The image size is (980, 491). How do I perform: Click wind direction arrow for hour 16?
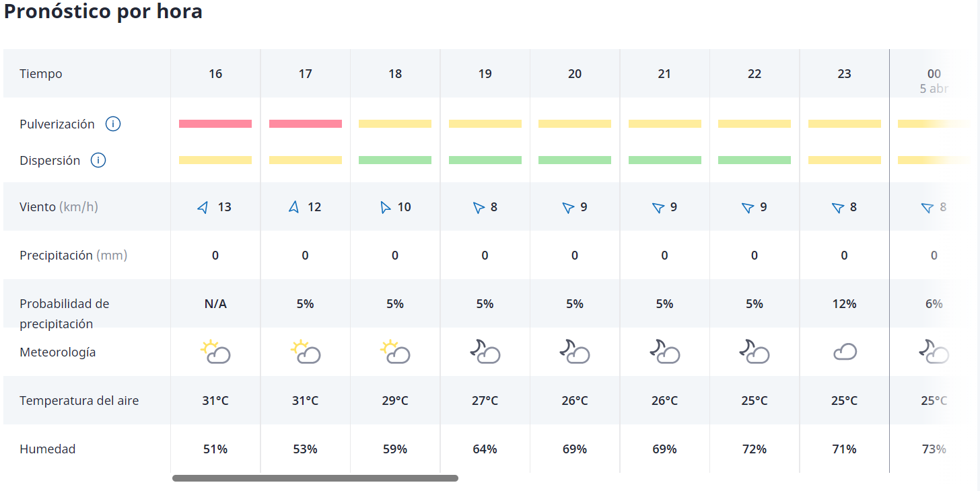coord(203,207)
